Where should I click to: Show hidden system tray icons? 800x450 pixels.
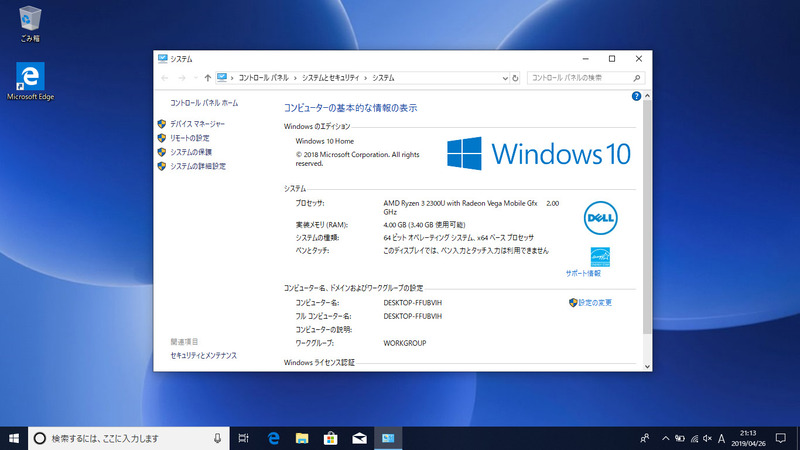(x=665, y=438)
